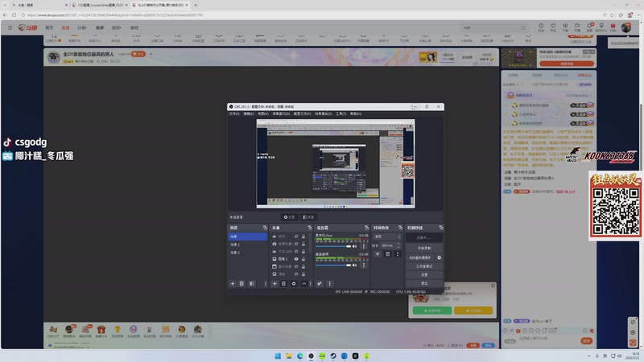The height and width of the screenshot is (362, 644).
Task: Toggle lock on fourth OBS source row
Action: click(303, 259)
